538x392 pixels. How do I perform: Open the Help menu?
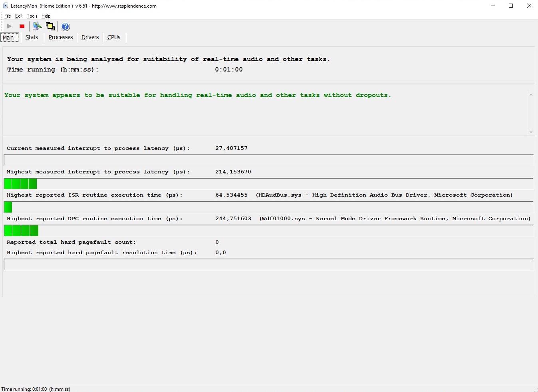(46, 16)
